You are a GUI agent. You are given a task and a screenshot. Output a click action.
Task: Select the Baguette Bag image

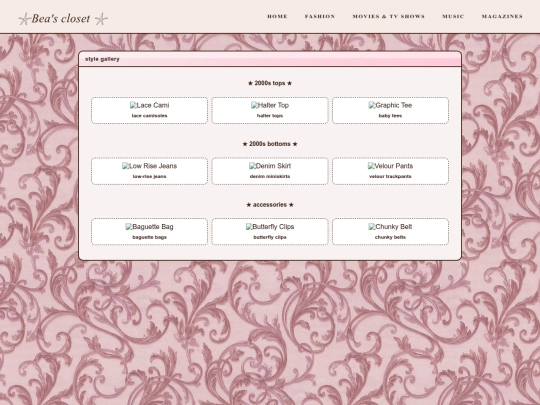pyautogui.click(x=149, y=227)
